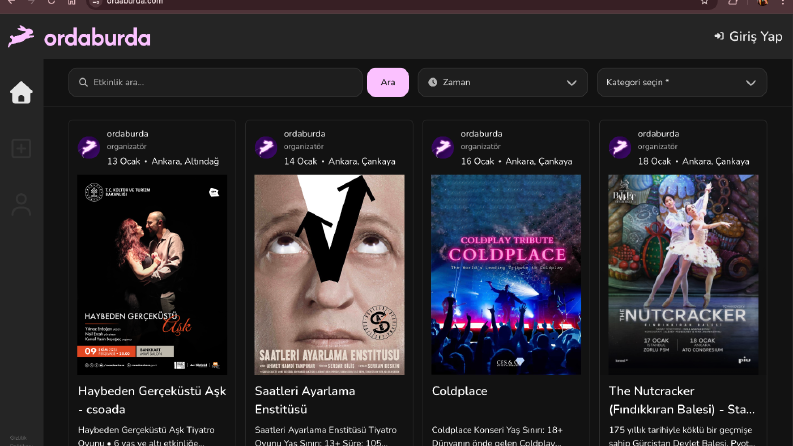Click the Coldplace Konseri description text

[x=497, y=436]
